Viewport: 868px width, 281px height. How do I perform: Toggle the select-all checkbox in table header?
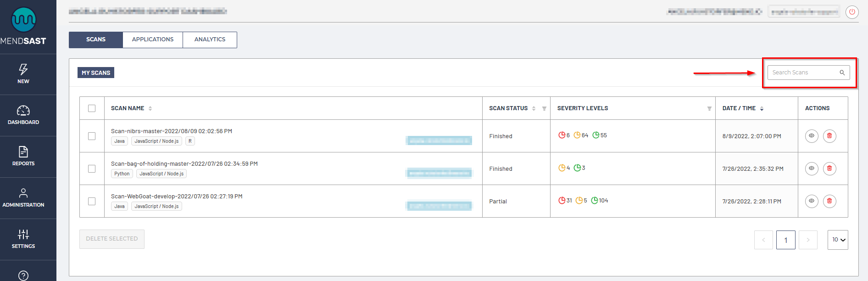point(92,108)
